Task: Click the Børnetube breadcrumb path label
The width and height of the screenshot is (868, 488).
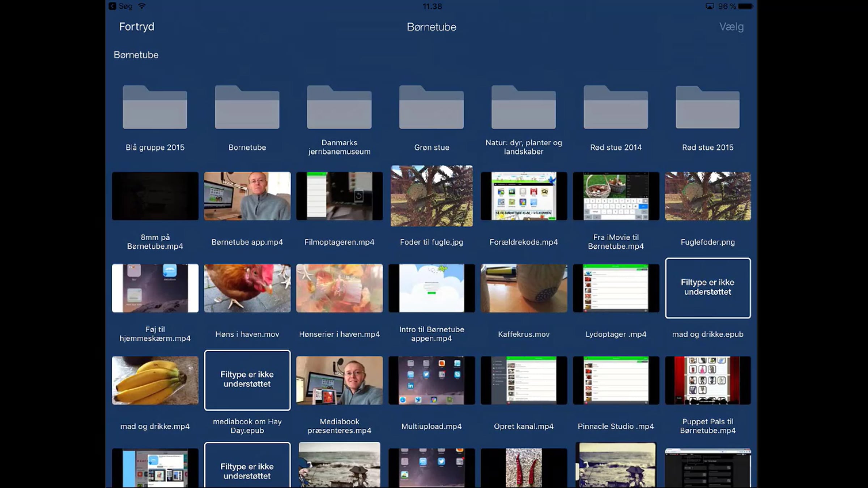Action: click(x=136, y=55)
